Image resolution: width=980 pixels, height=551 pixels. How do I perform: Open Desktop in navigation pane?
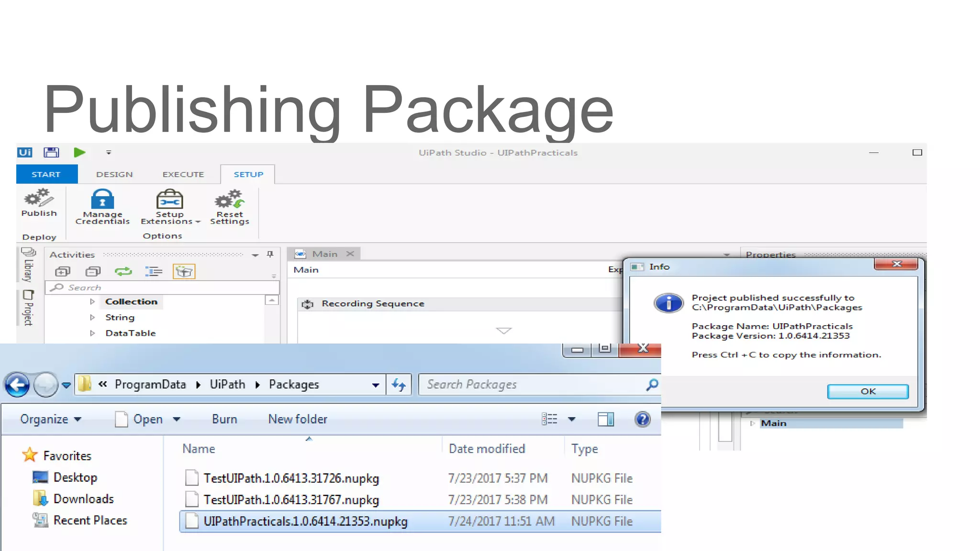[65, 477]
